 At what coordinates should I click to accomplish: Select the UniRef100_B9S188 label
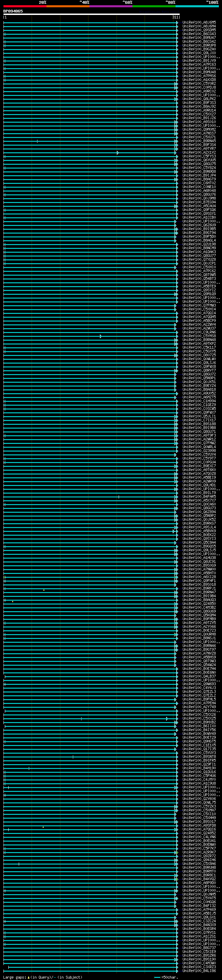click(199, 424)
